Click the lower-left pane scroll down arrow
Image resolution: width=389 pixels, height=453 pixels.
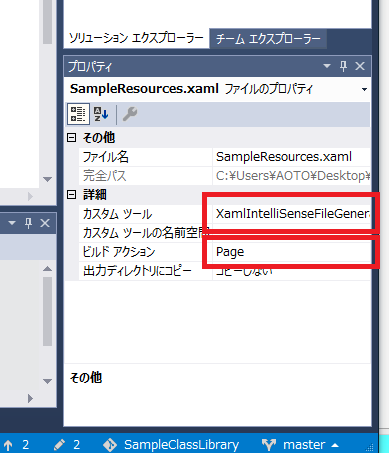coord(47,381)
